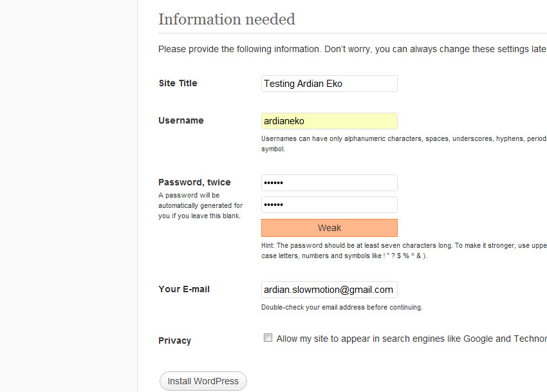Click the Weak password strength indicator
547x392 pixels.
[x=329, y=228]
